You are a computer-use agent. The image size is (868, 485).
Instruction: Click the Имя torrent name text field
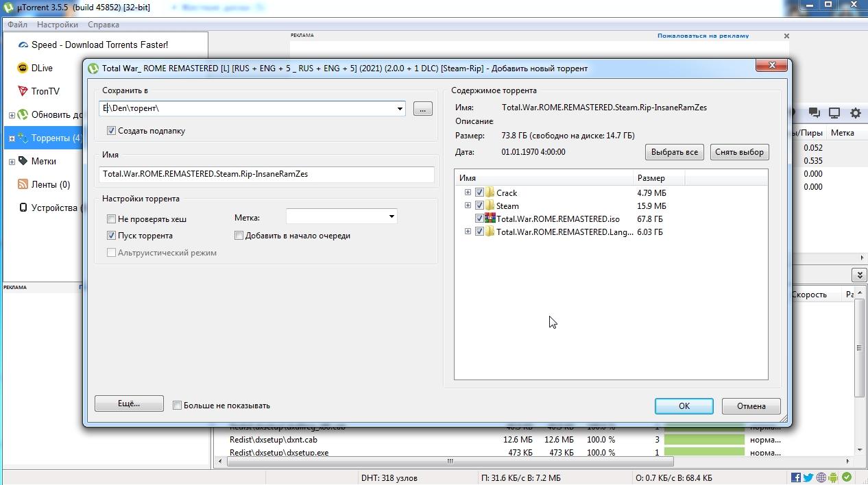click(266, 174)
